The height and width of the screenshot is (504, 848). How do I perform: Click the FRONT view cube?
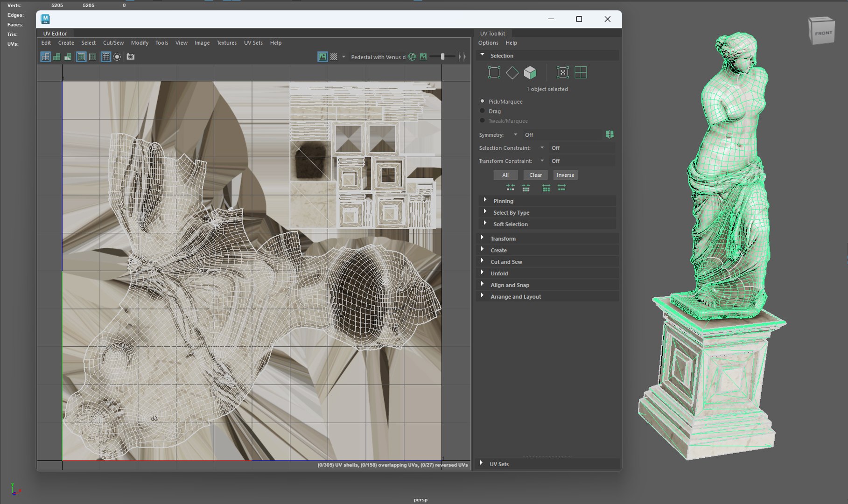(x=822, y=33)
